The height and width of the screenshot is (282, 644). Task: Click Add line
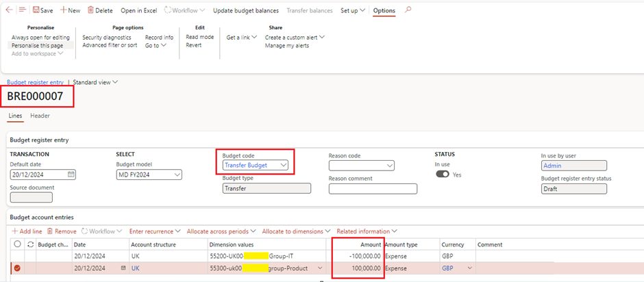[27, 231]
